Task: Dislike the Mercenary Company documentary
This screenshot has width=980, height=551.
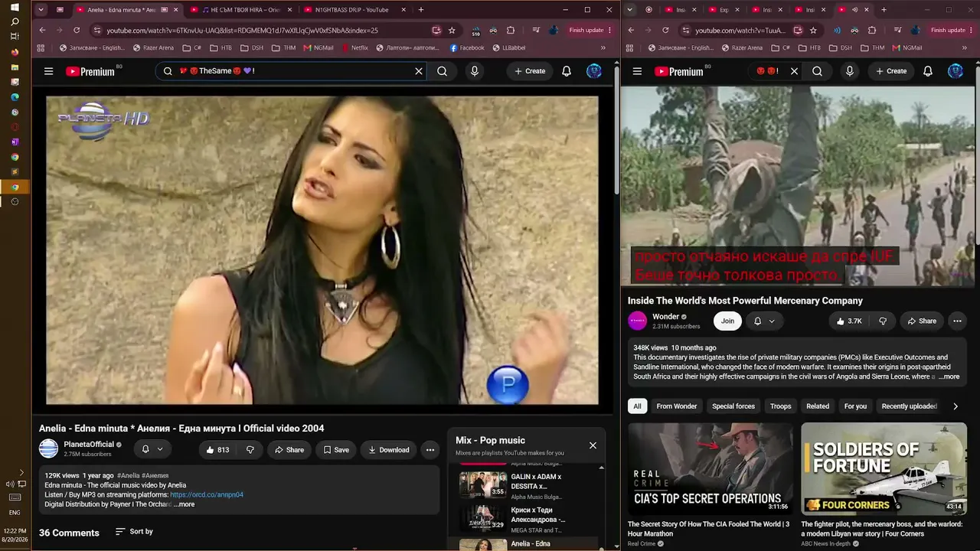Action: [x=883, y=321]
